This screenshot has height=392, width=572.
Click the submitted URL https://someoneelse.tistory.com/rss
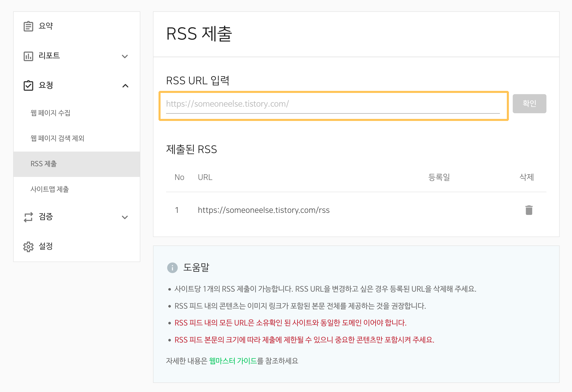264,210
